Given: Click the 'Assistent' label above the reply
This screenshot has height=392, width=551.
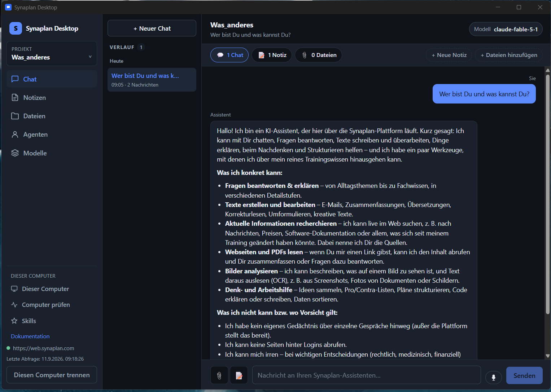Looking at the screenshot, I should pyautogui.click(x=220, y=115).
